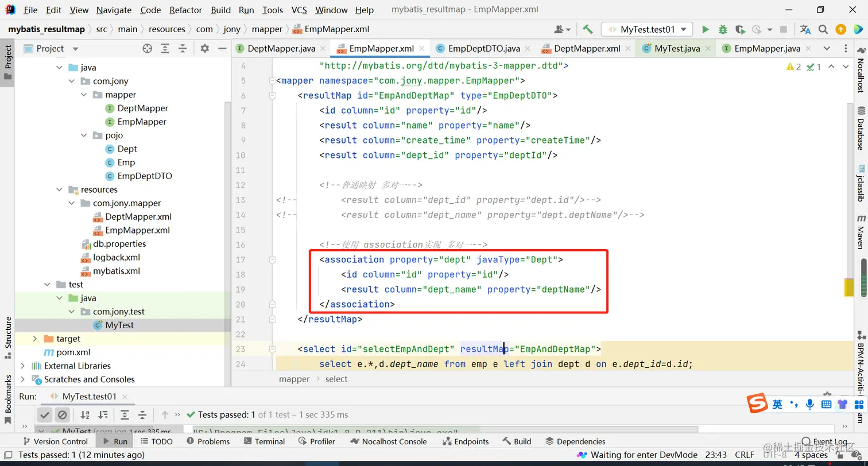
Task: Click Collapse All icon in Project panel header
Action: (183, 49)
